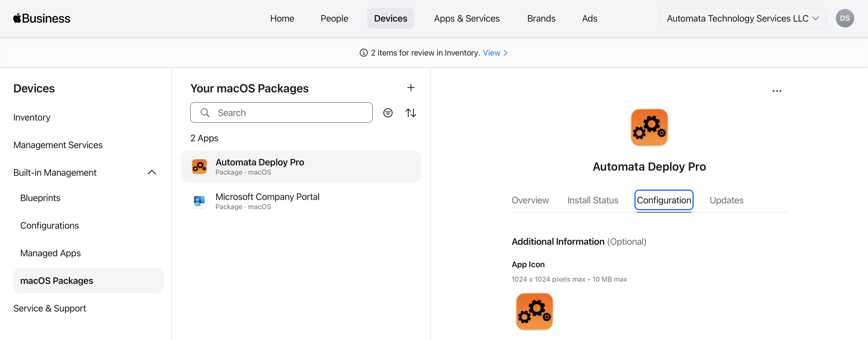Select the Configuration tab
Viewport: 868px width, 340px height.
[664, 200]
